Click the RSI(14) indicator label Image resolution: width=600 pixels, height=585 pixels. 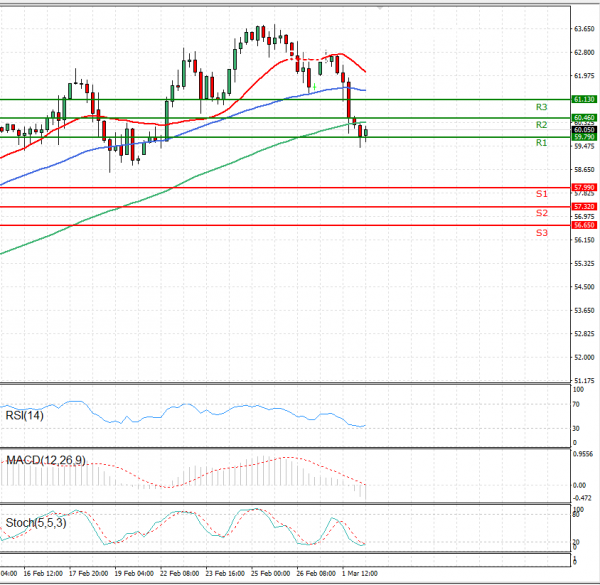24,416
